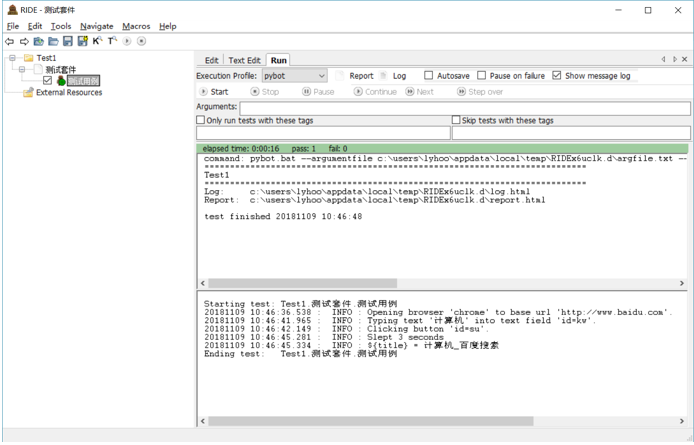
Task: Click the Pause button
Action: click(x=318, y=92)
